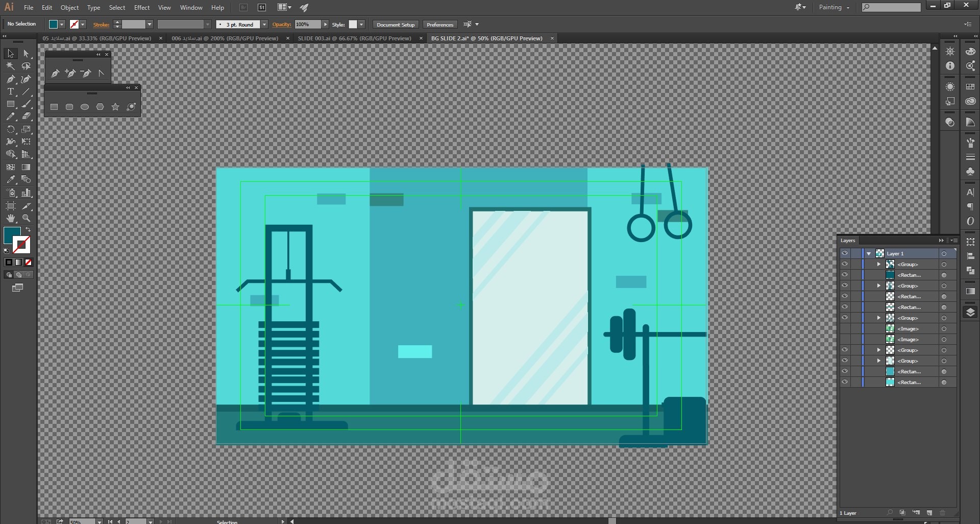This screenshot has height=524, width=980.
Task: Open the Layers panel options menu
Action: tap(953, 240)
